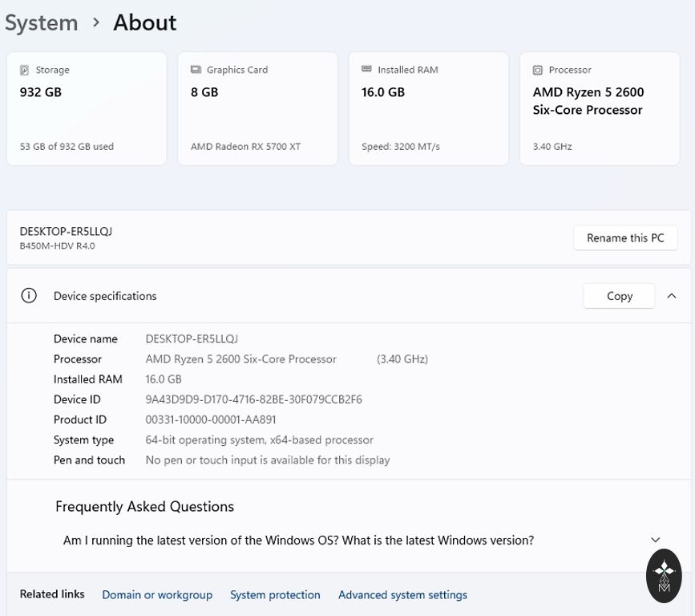Click the Storage drive icon
Screen dimensions: 695x616
click(x=25, y=70)
